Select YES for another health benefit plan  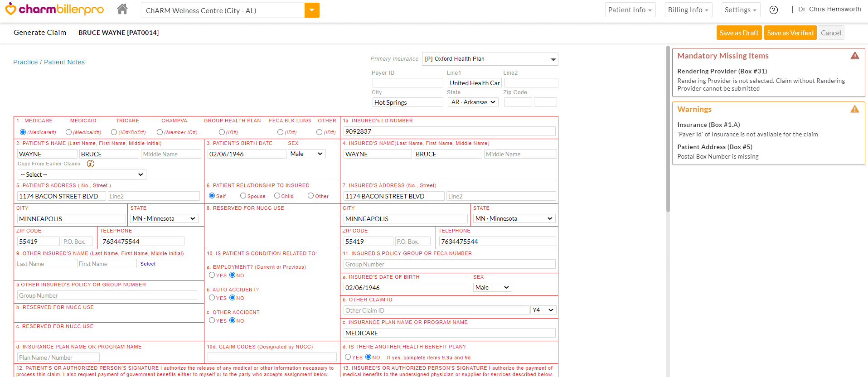[348, 357]
